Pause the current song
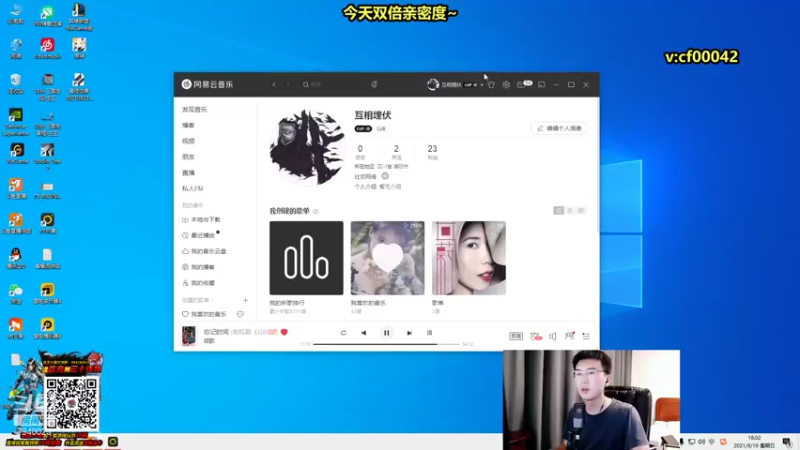The image size is (800, 450). click(x=387, y=333)
